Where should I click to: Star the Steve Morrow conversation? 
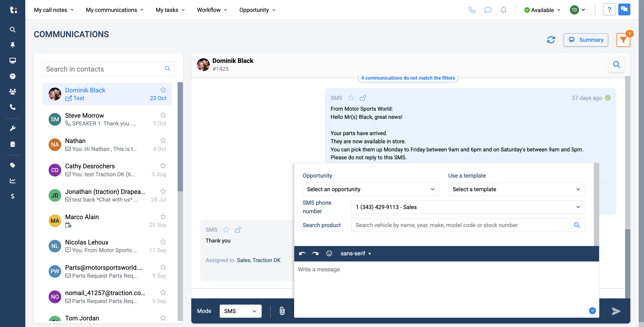click(x=163, y=115)
